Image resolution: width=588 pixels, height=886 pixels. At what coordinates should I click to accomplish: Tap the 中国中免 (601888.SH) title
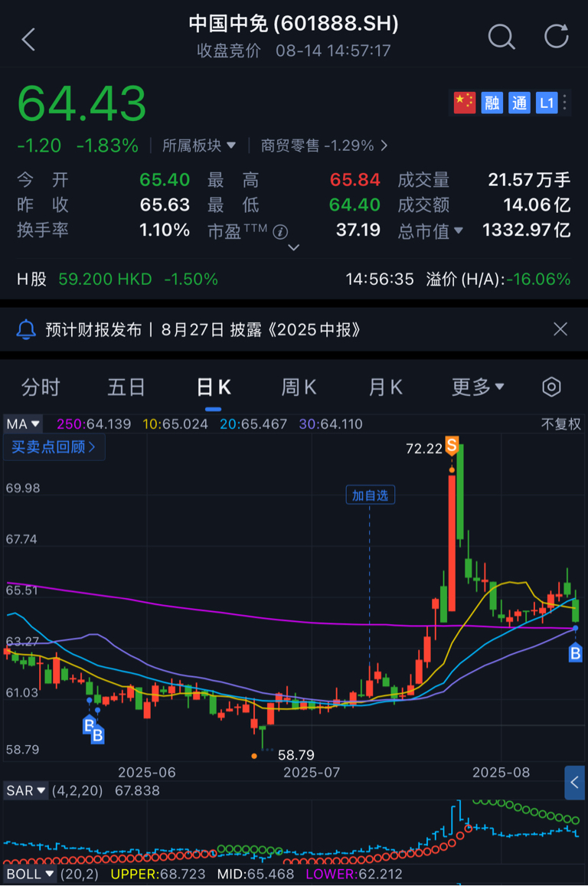coord(294,23)
